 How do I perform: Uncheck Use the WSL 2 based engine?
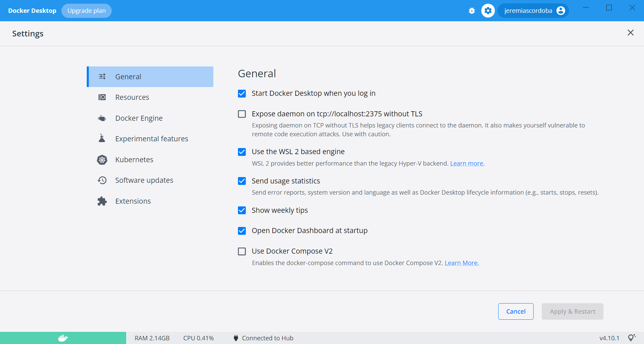242,152
